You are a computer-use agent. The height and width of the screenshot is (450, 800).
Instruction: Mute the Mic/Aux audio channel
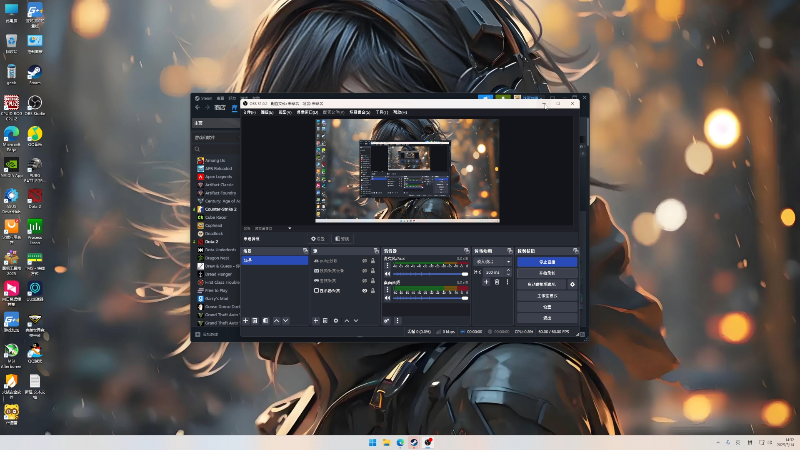point(387,274)
